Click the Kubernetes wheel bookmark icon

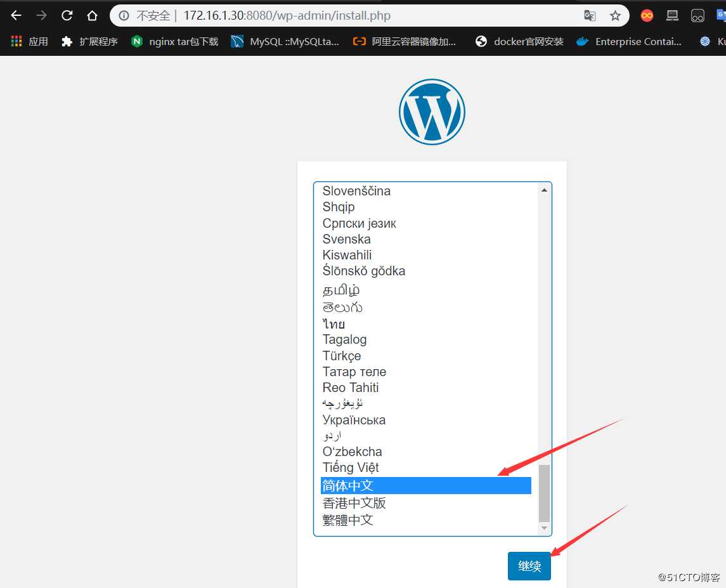click(704, 41)
